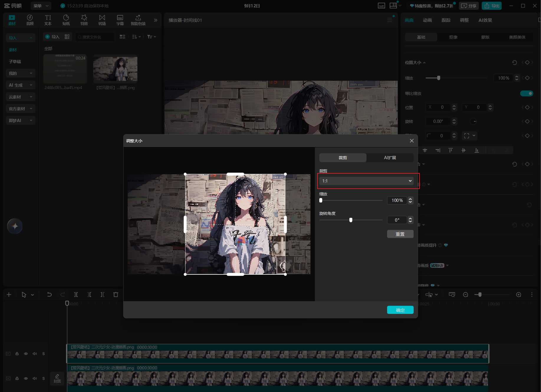541x392 pixels.
Task: Click the rotation dial next to 旋转
Action: (473, 121)
